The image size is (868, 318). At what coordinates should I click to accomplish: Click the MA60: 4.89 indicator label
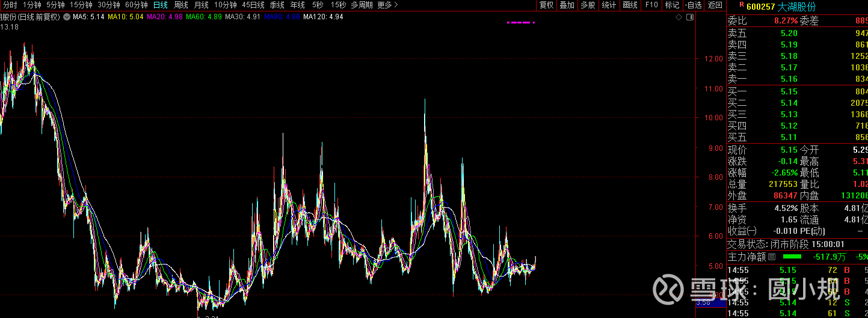point(203,17)
